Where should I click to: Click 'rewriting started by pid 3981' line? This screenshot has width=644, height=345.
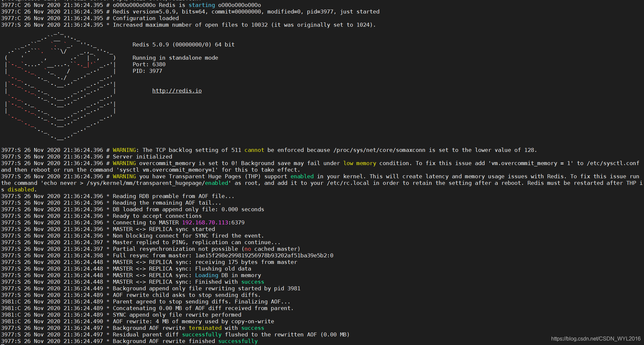[151, 288]
